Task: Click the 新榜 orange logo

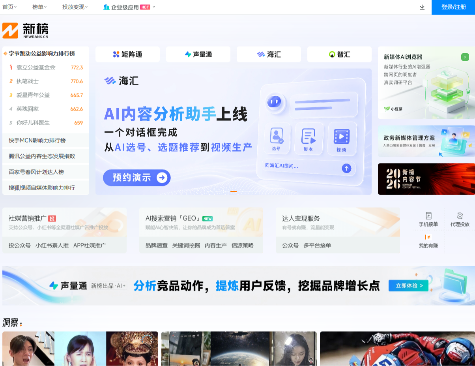Action: 10,31
